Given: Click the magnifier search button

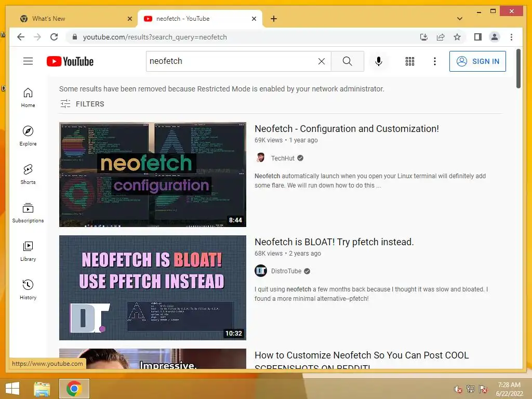Looking at the screenshot, I should click(x=347, y=61).
